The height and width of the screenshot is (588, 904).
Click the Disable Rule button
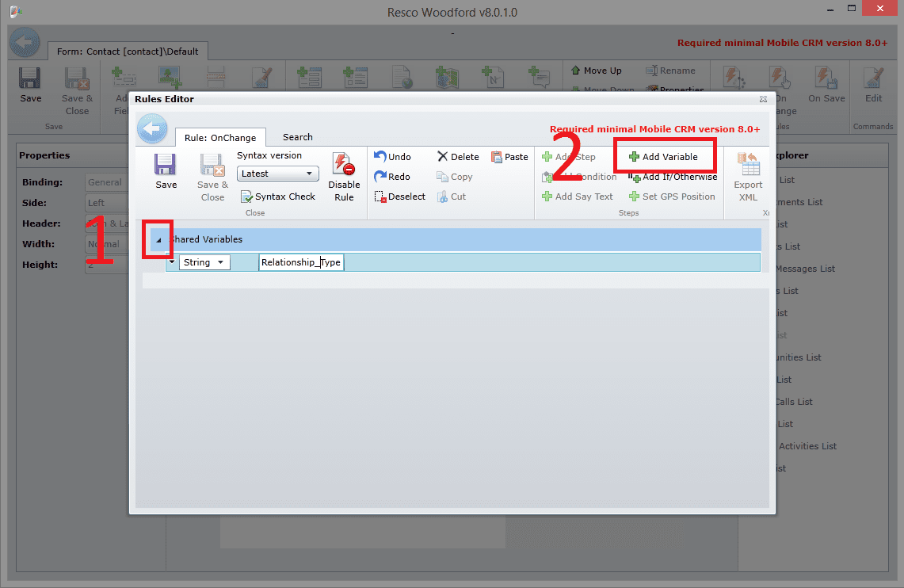[x=344, y=178]
